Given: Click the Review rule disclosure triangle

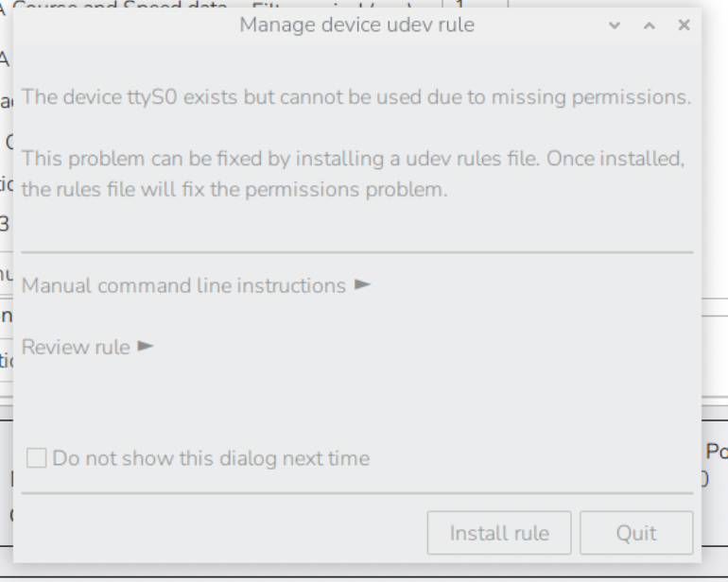Looking at the screenshot, I should (x=145, y=347).
